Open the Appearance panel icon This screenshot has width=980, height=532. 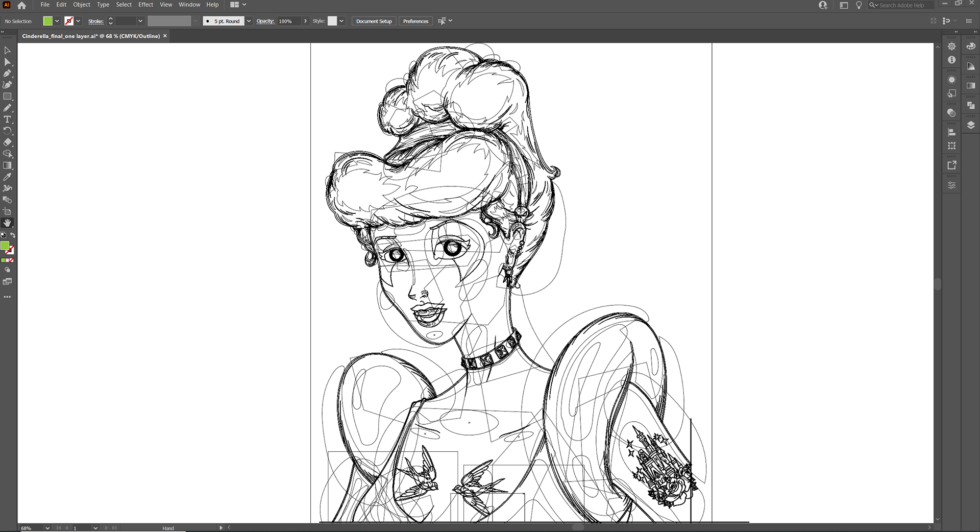click(951, 80)
